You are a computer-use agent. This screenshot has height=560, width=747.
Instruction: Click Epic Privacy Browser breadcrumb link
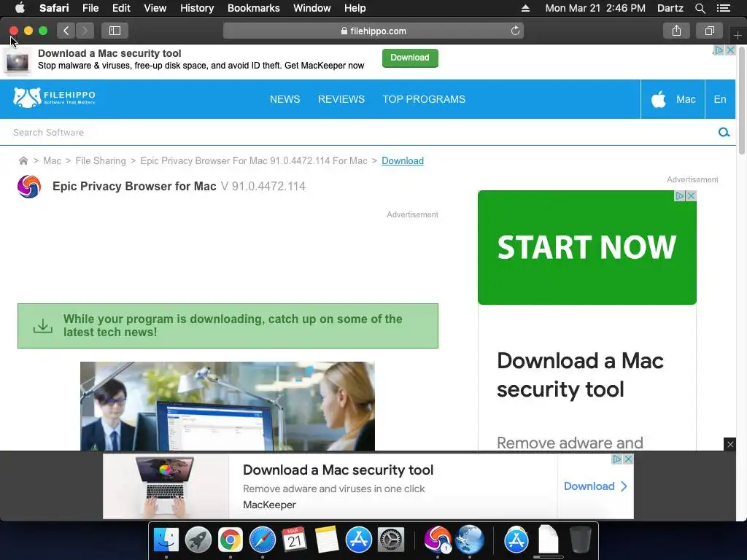tap(254, 161)
